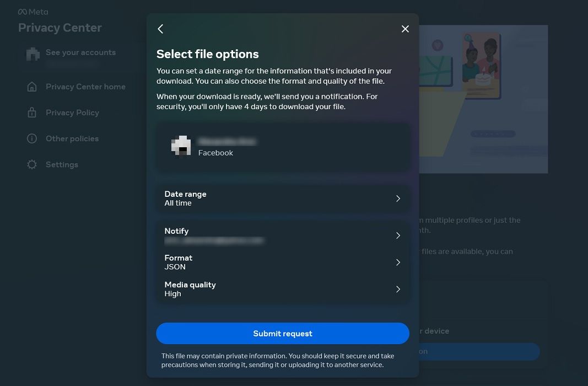Click the Privacy Center home house icon
The width and height of the screenshot is (588, 386).
pos(33,87)
